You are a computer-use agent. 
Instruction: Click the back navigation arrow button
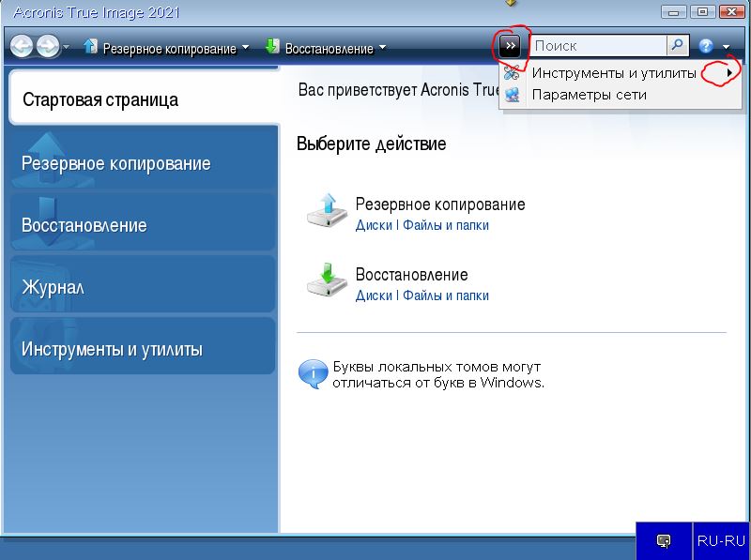pyautogui.click(x=23, y=46)
